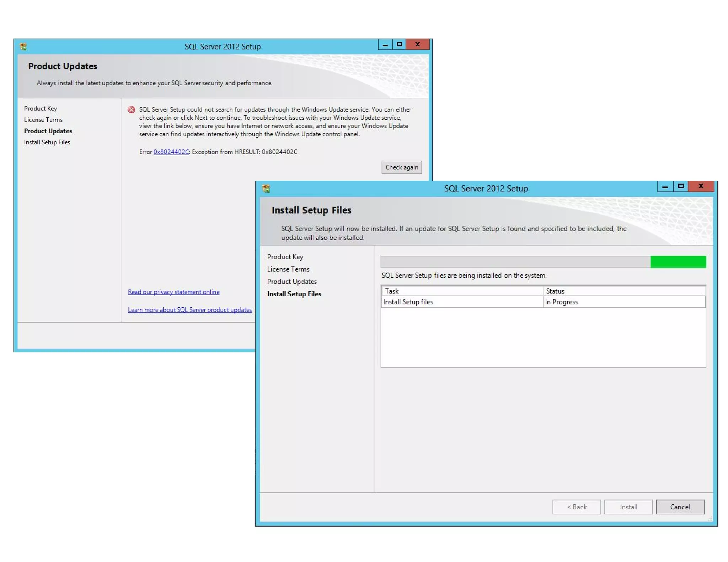Open Learn more about SQL Server product updates
Viewport: 728px width, 562px height.
(190, 310)
